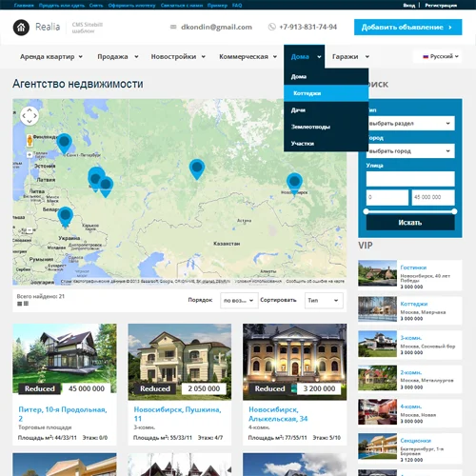Click the 'Искать' search button
The height and width of the screenshot is (476, 476).
(410, 223)
